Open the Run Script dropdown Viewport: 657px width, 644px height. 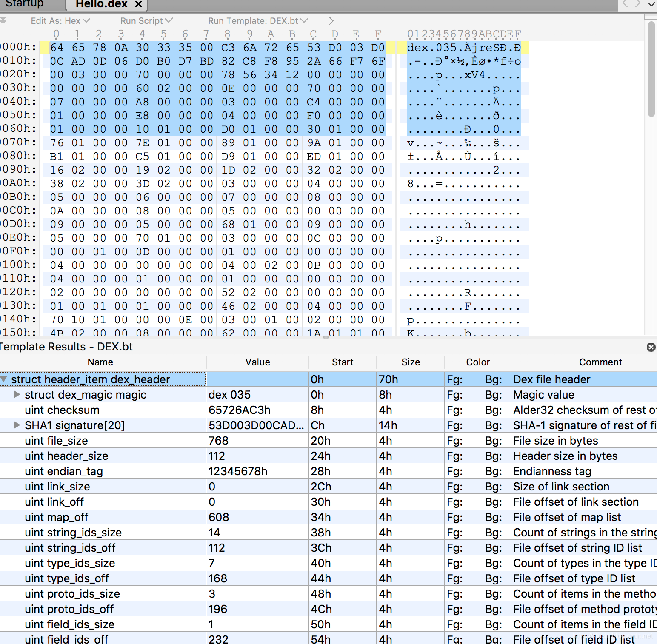(146, 21)
